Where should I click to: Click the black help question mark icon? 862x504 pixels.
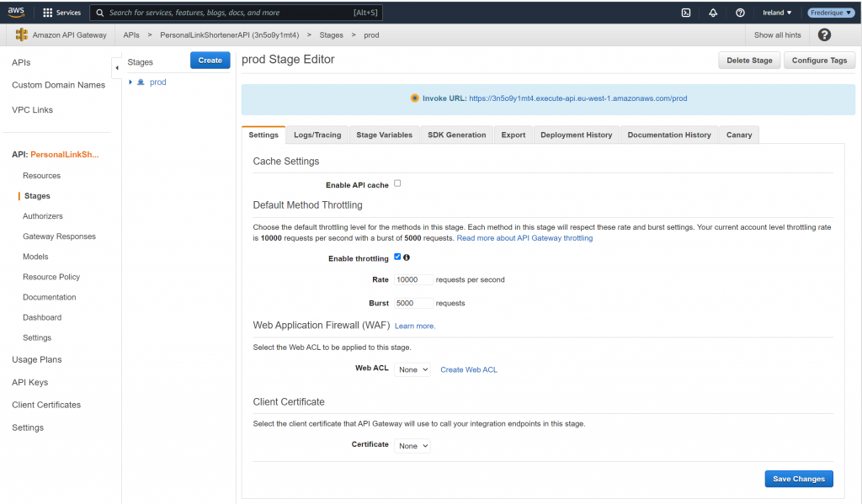point(824,34)
